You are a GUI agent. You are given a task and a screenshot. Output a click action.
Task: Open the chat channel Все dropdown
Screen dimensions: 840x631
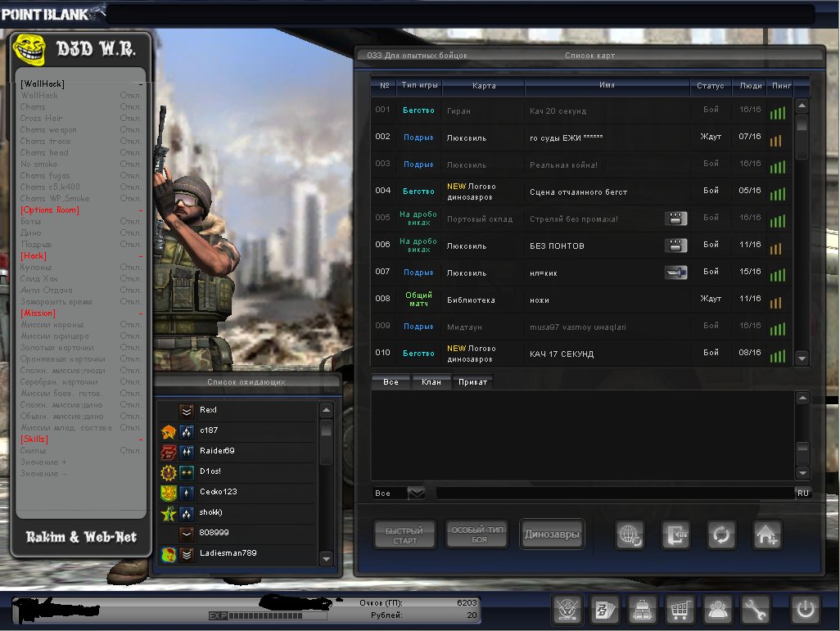click(x=416, y=493)
